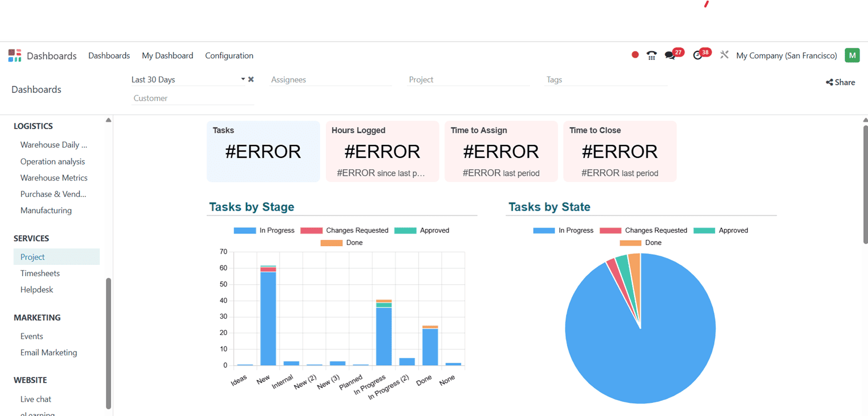Open Events dashboard
868x416 pixels.
(32, 336)
